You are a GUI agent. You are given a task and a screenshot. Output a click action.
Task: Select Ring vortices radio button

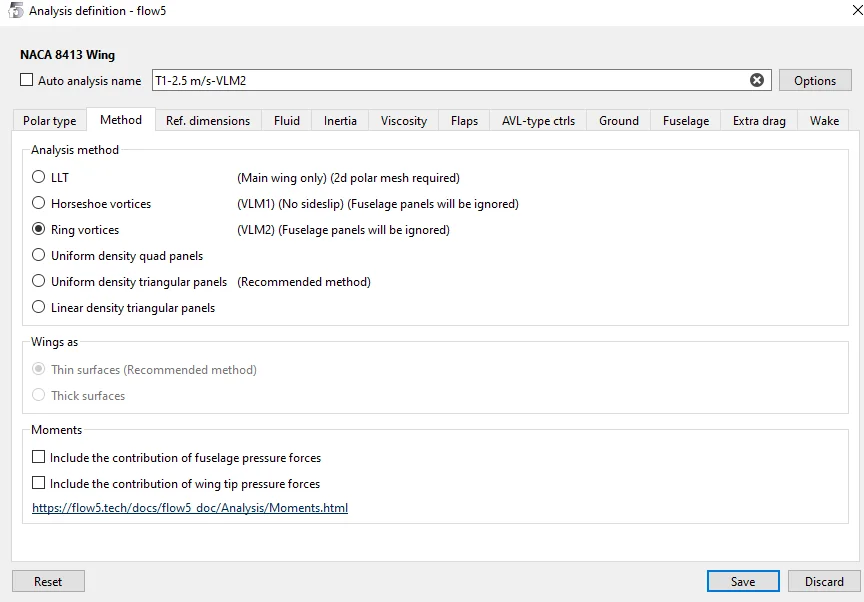(39, 229)
